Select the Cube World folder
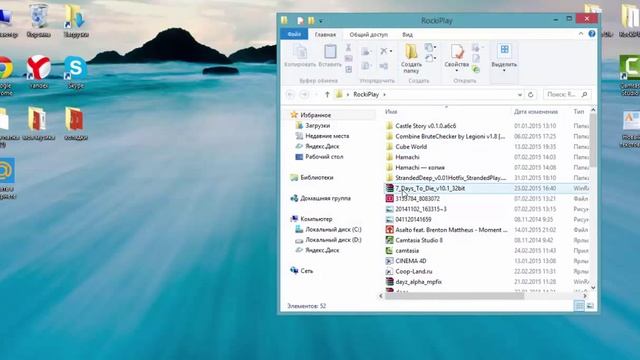640x360 pixels. (411, 147)
